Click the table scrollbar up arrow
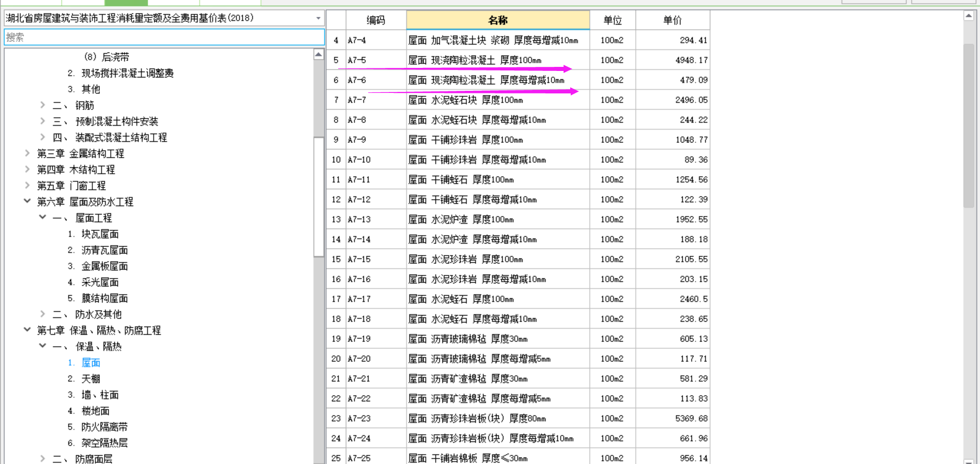Viewport: 980px width, 464px height. [x=968, y=16]
